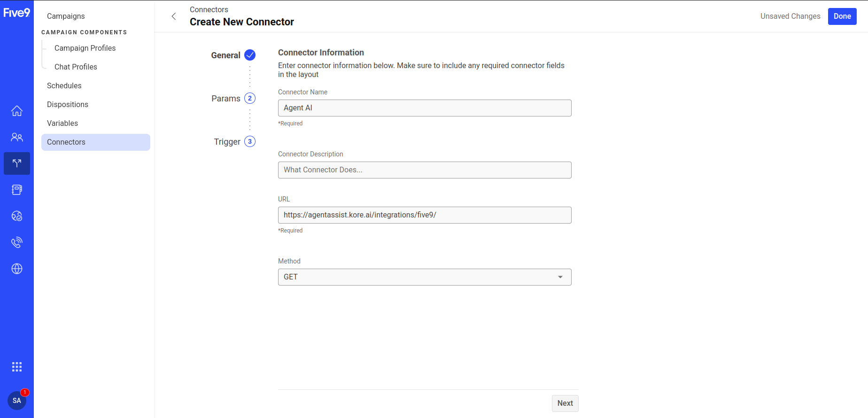Click into the URL input field
Image resolution: width=868 pixels, height=418 pixels.
pyautogui.click(x=425, y=215)
